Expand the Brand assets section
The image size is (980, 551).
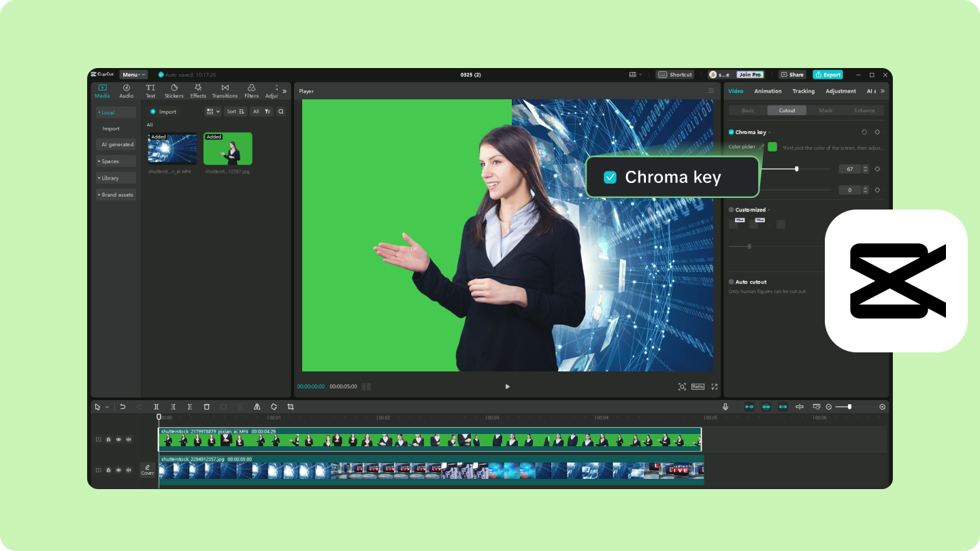pos(116,195)
